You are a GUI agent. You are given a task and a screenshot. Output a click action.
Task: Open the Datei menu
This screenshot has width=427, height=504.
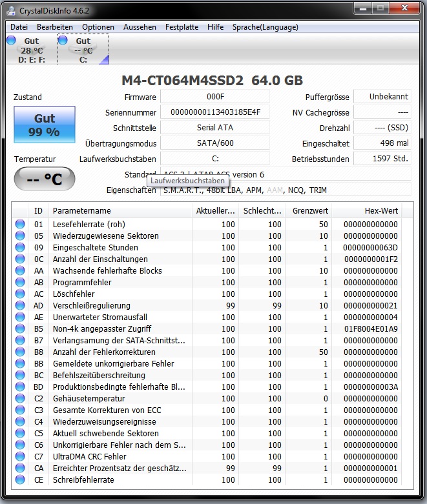pos(19,27)
